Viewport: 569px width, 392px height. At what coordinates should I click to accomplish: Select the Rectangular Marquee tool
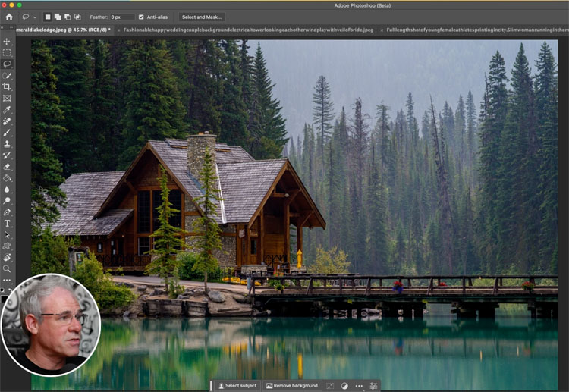tap(7, 53)
